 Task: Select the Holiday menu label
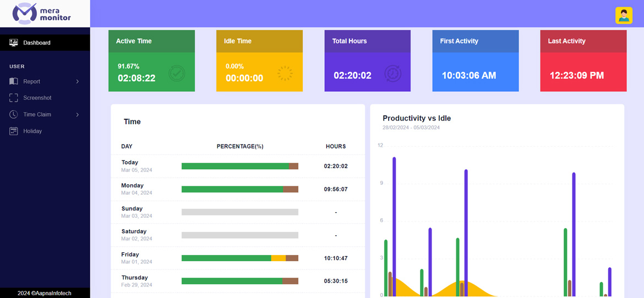coord(32,131)
